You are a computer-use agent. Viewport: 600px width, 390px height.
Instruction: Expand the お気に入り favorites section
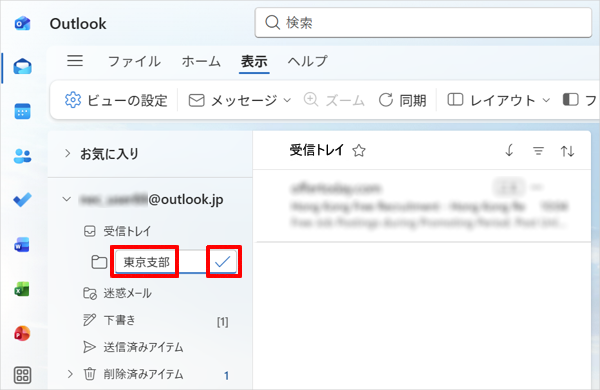click(68, 153)
